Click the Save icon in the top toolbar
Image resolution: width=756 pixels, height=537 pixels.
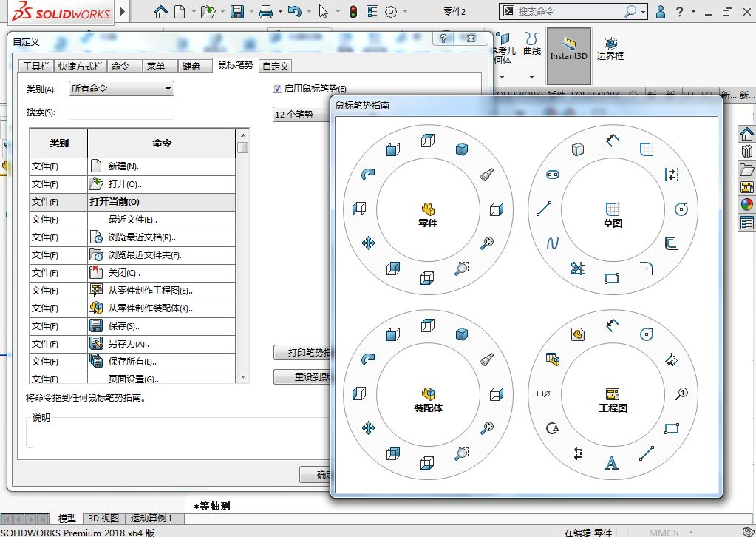(x=237, y=12)
